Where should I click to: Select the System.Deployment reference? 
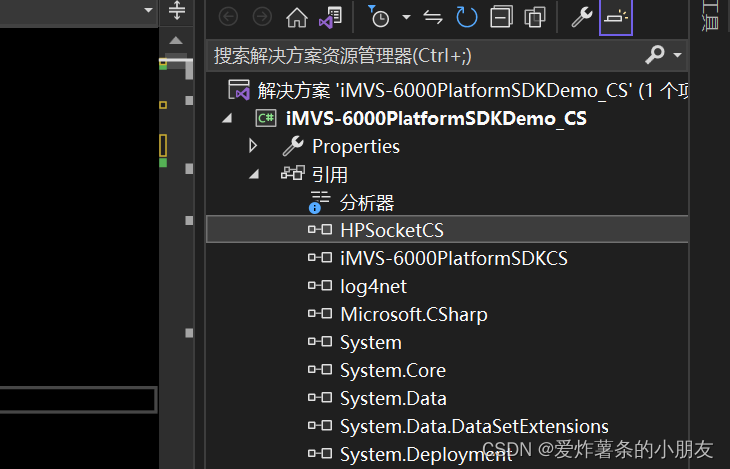(426, 455)
